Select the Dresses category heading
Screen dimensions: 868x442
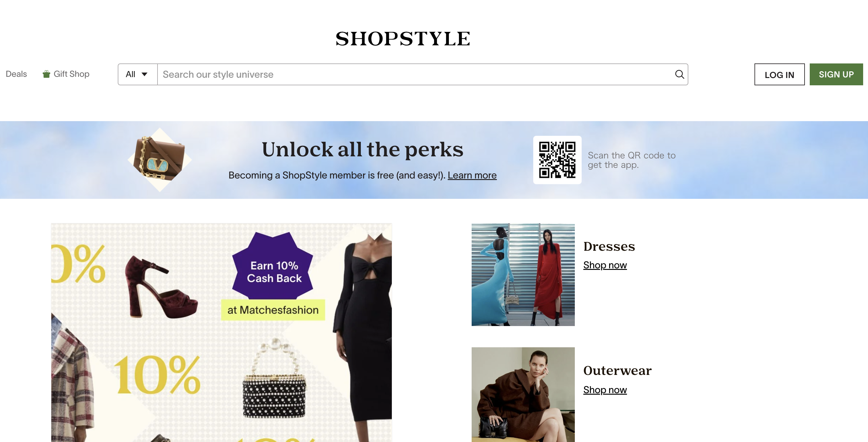[609, 246]
